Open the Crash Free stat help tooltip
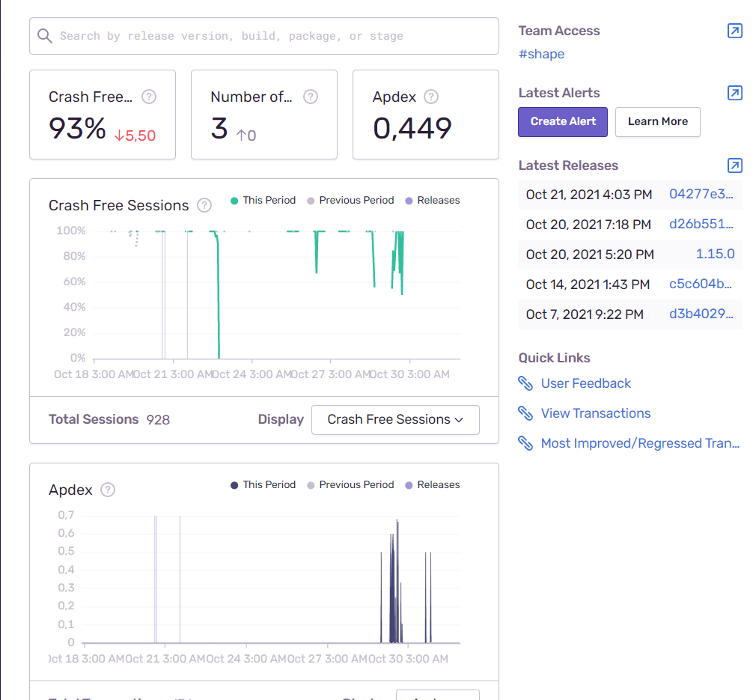This screenshot has height=700, width=753. pos(149,97)
